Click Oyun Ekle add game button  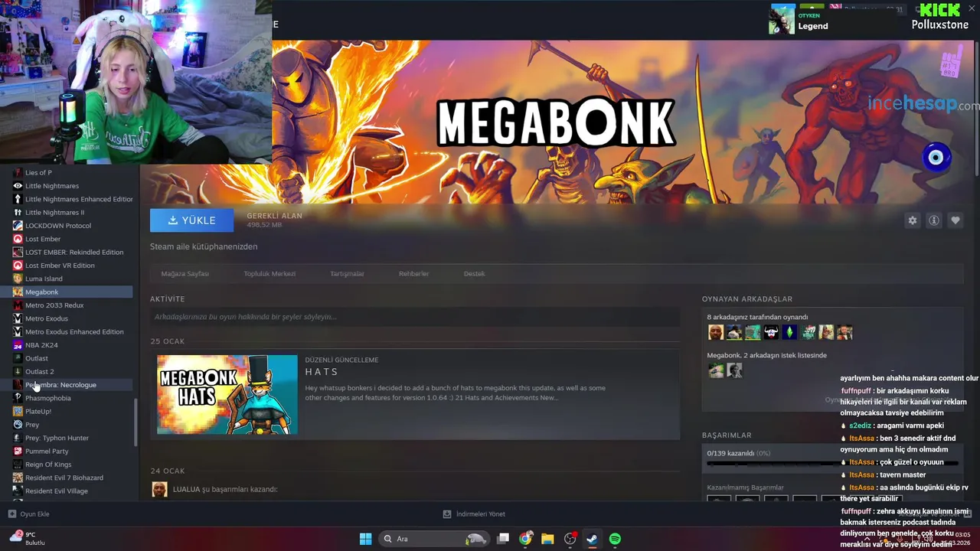coord(28,514)
